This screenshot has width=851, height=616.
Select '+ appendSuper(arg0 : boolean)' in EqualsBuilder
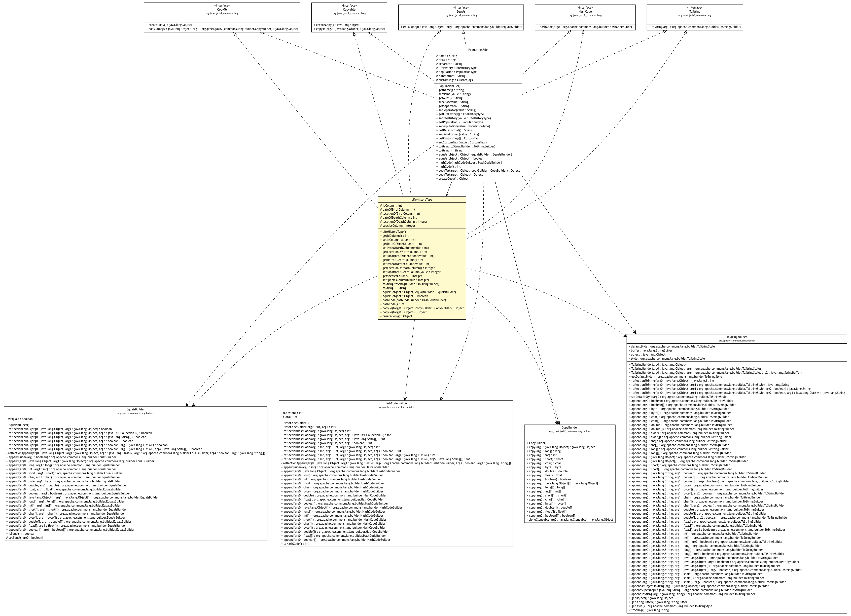tap(61, 457)
